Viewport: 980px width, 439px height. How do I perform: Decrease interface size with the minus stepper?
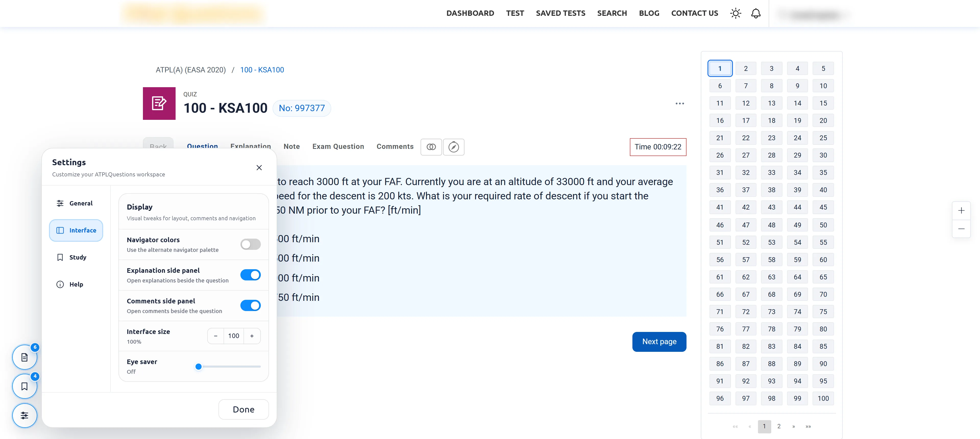[216, 336]
